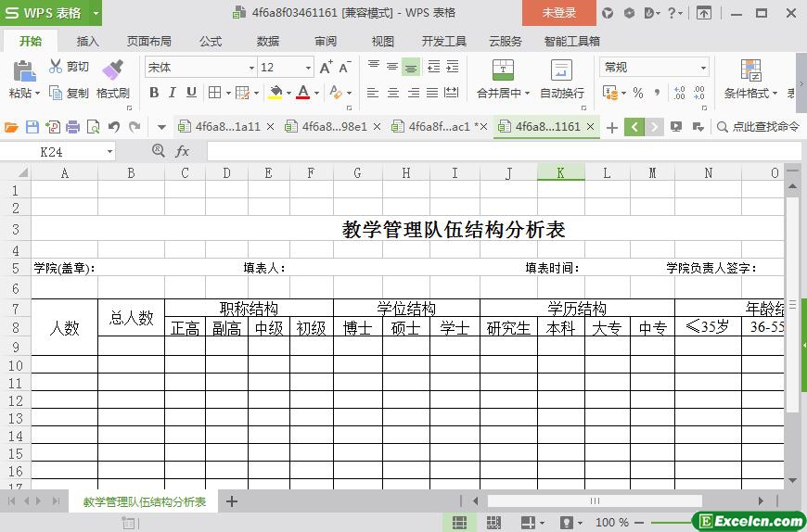
Task: Click distributed alignment icon
Action: (x=452, y=93)
